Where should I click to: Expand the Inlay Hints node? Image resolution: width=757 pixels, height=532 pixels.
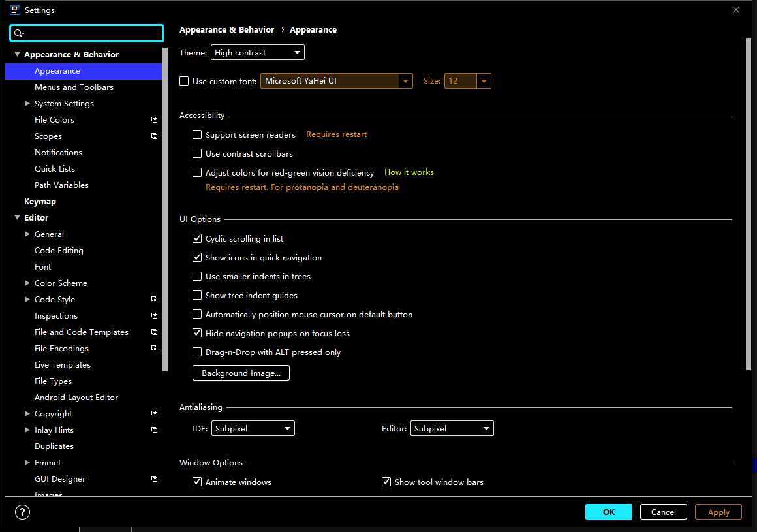[x=27, y=430]
